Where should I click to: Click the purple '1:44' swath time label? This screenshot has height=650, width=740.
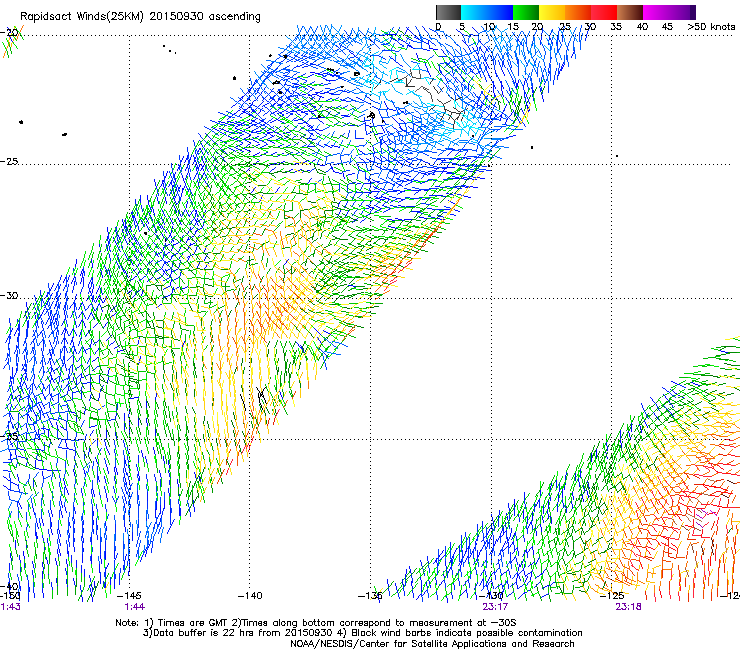(135, 607)
